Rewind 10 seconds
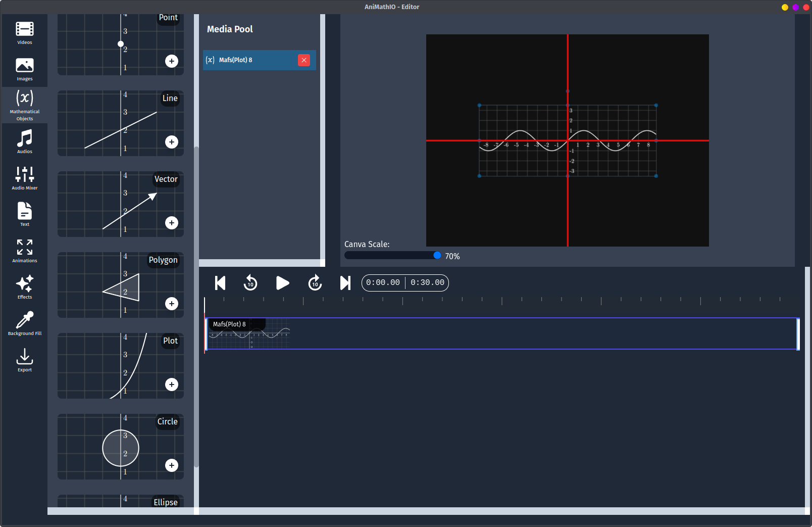Screen dimensions: 812x527 click(250, 283)
